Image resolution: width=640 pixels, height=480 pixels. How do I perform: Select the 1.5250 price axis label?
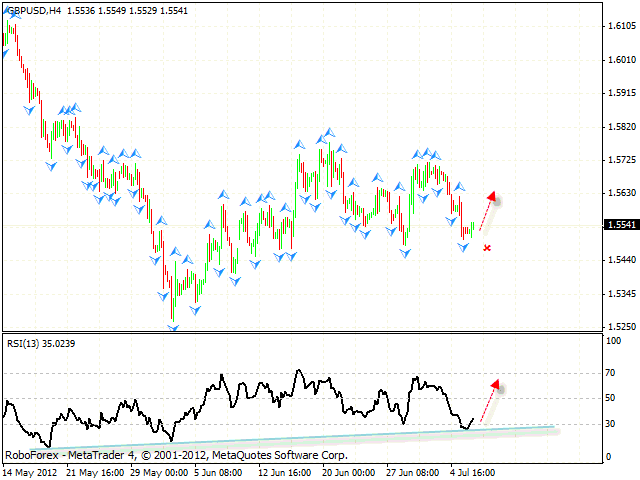pyautogui.click(x=620, y=327)
